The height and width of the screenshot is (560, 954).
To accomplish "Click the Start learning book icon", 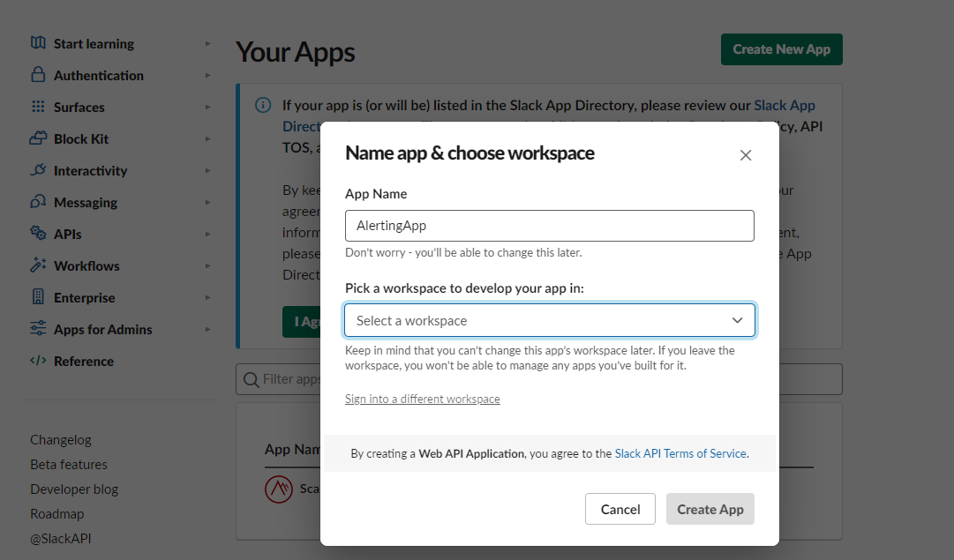I will 38,42.
